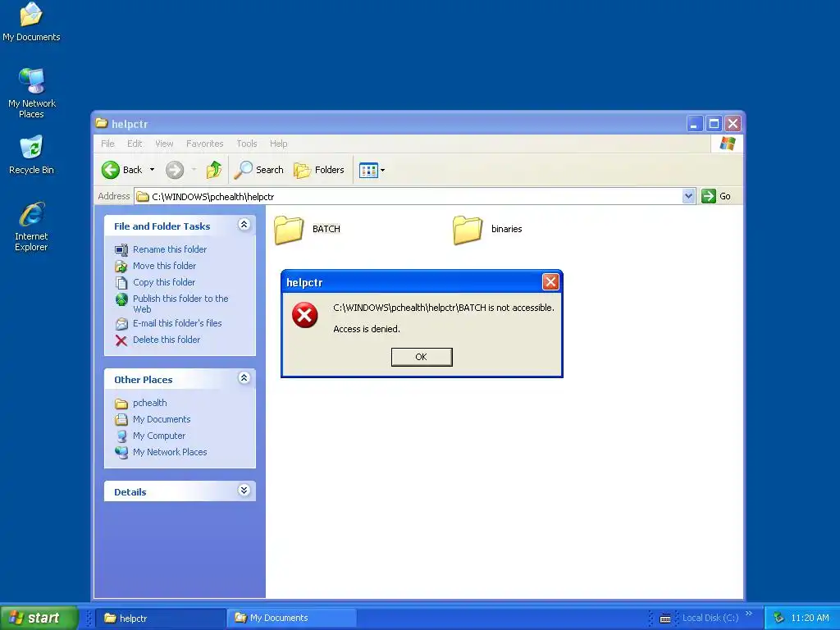Screen dimensions: 840x630
Task: Maximize the helpctr Explorer window
Action: 714,125
